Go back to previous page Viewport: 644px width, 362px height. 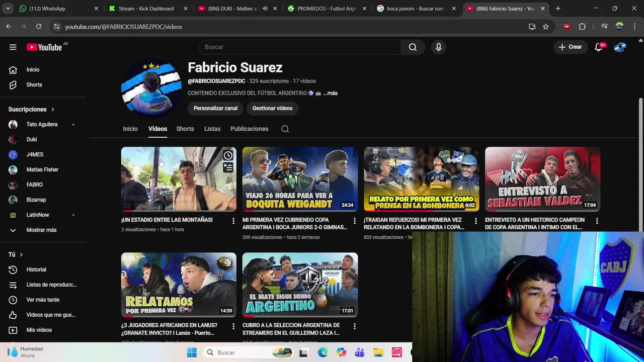tap(9, 27)
